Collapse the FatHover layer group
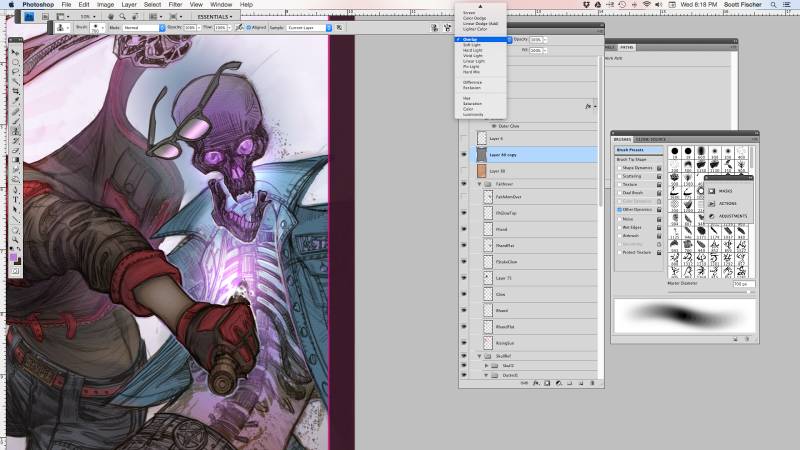800x450 pixels. pyautogui.click(x=479, y=184)
